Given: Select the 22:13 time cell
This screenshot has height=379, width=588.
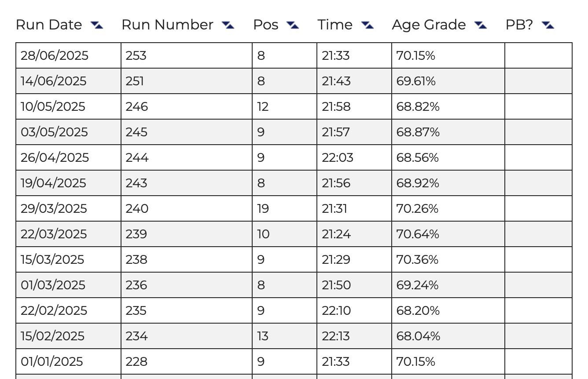Looking at the screenshot, I should pyautogui.click(x=354, y=336).
